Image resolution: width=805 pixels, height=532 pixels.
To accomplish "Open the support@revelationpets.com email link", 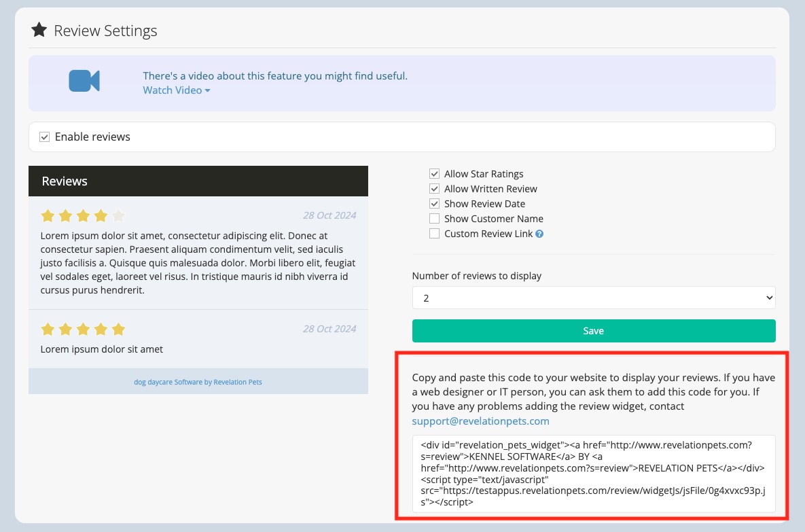I will 480,421.
